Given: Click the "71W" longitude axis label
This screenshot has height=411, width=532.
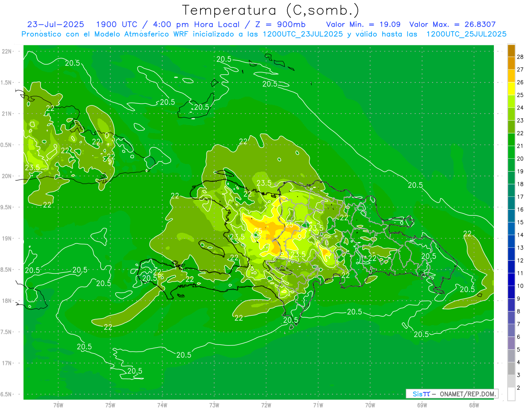Looking at the screenshot, I should point(318,405).
